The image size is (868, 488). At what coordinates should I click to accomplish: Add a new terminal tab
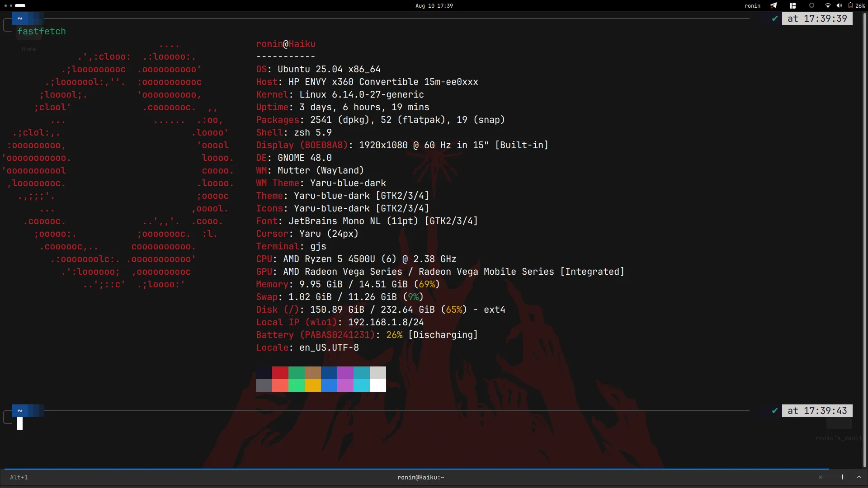pyautogui.click(x=842, y=477)
